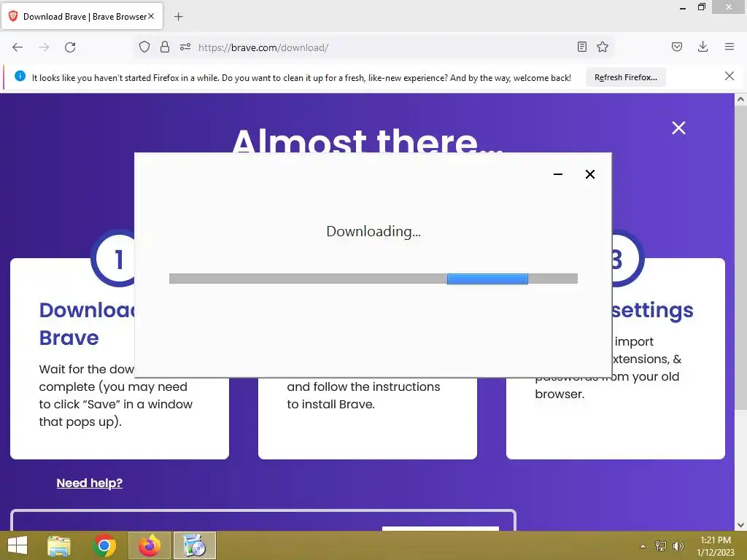
Task: Save page to Pocket
Action: click(677, 47)
